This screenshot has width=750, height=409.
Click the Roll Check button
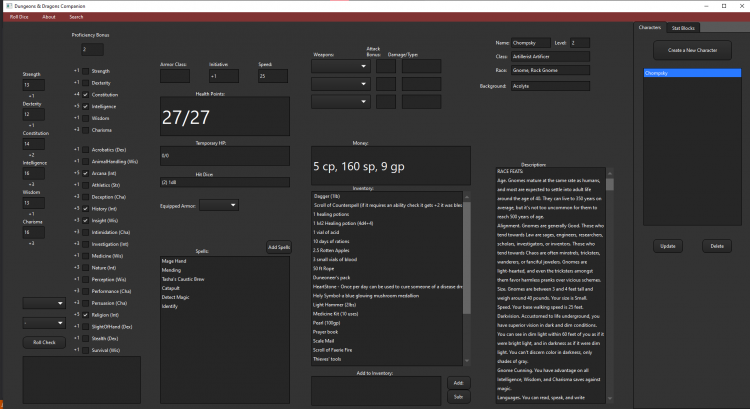(x=43, y=342)
